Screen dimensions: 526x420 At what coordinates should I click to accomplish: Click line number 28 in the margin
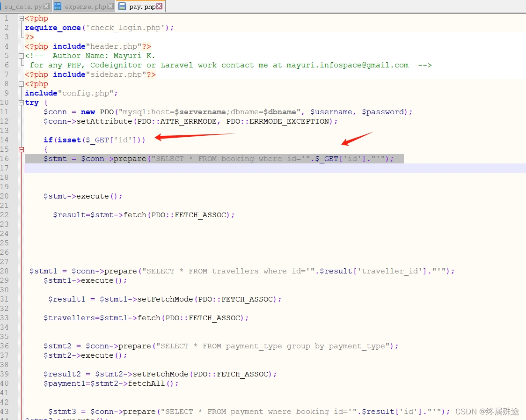point(5,271)
